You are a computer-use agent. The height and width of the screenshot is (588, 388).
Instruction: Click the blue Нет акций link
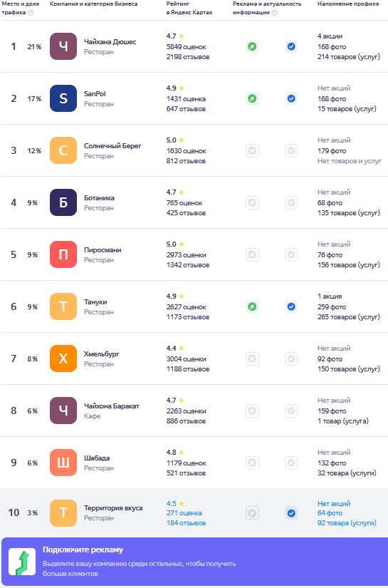click(x=334, y=504)
